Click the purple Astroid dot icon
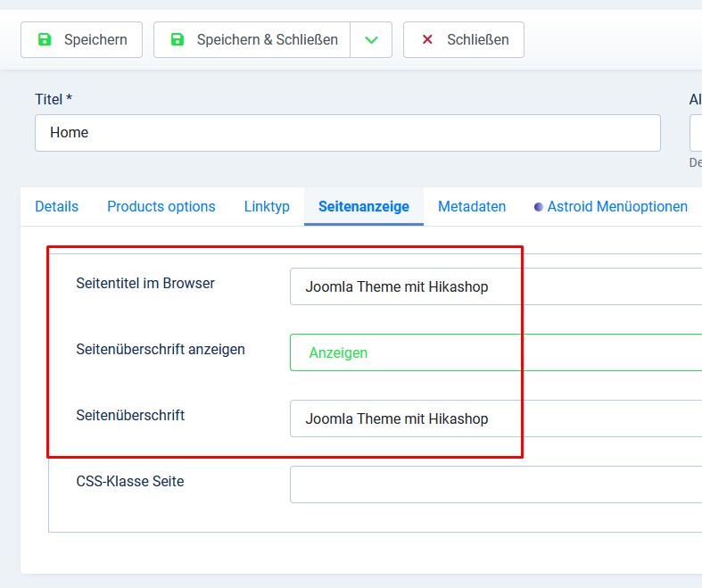 point(539,207)
